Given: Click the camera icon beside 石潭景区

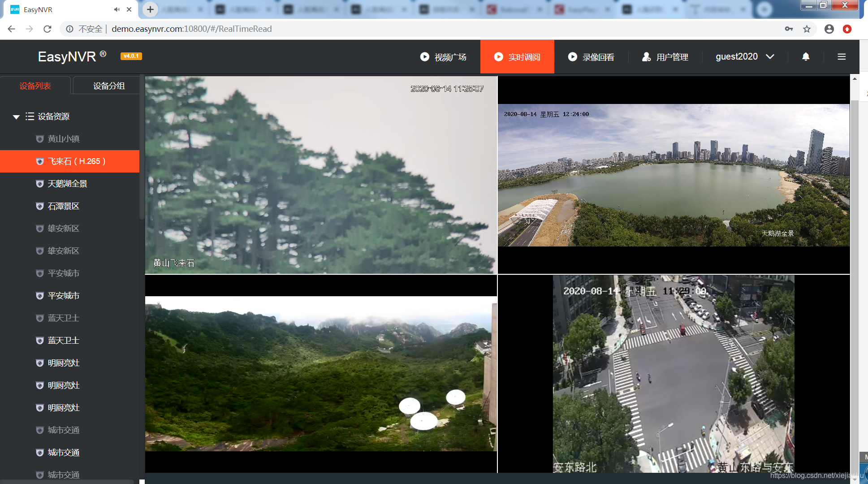Looking at the screenshot, I should pyautogui.click(x=39, y=206).
